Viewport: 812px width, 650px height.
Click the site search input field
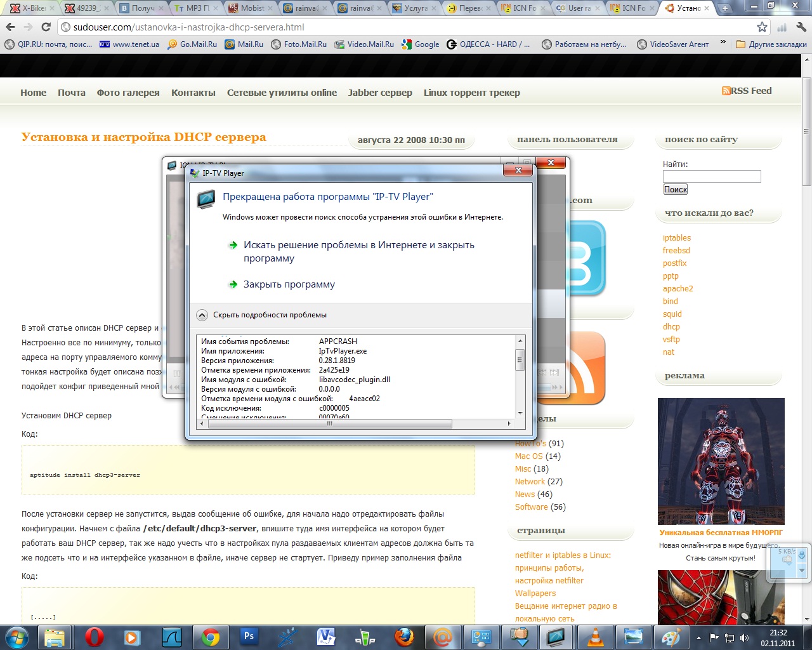click(712, 176)
